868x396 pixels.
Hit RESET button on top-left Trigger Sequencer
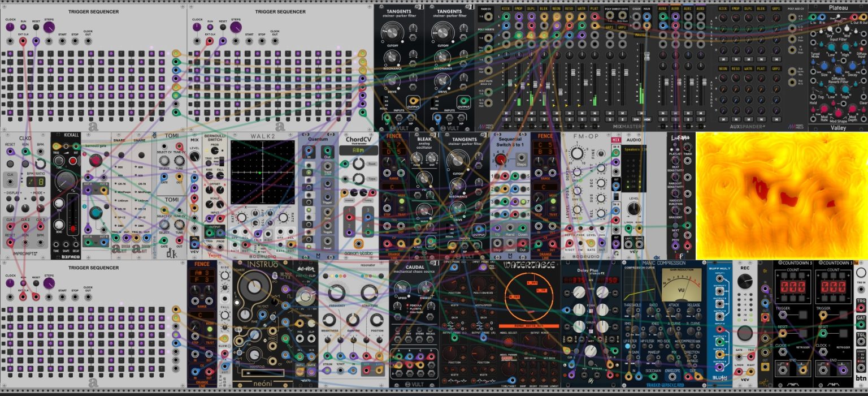click(36, 27)
